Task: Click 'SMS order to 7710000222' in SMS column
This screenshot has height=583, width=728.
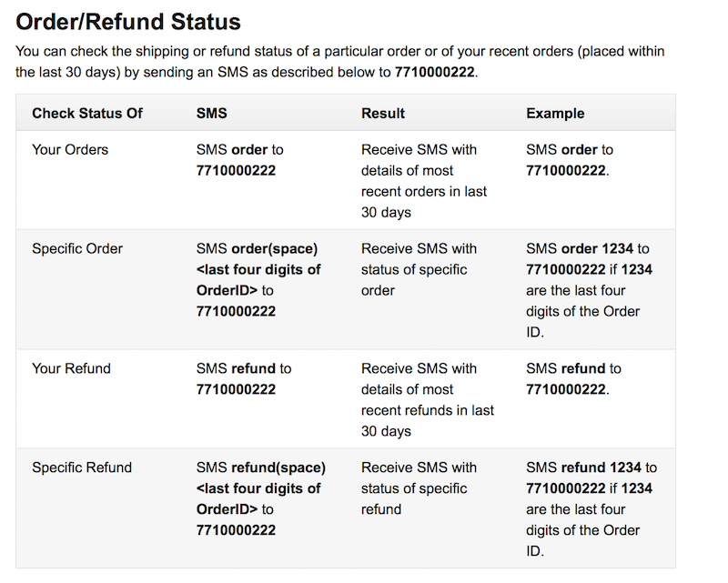Action: (x=239, y=160)
